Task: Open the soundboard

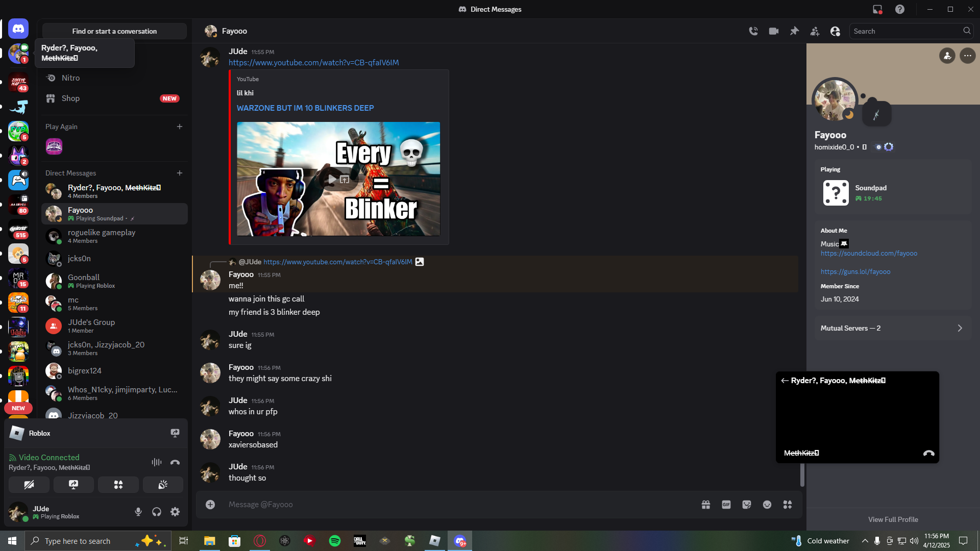Action: pos(163,485)
